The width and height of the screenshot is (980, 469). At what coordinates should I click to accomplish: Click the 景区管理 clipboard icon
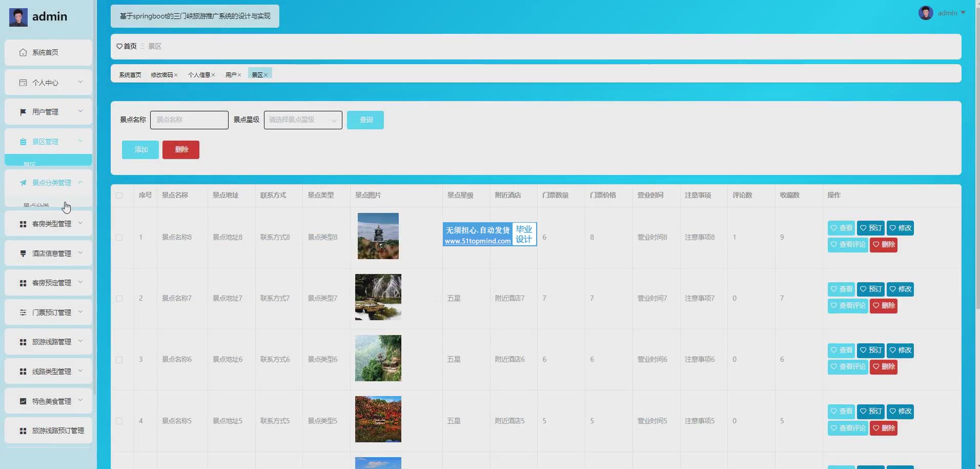pyautogui.click(x=23, y=142)
